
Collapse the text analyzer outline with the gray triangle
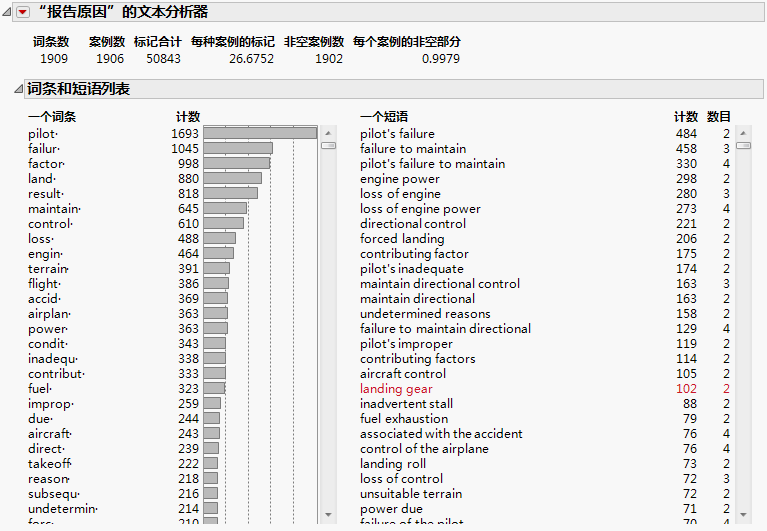point(7,12)
